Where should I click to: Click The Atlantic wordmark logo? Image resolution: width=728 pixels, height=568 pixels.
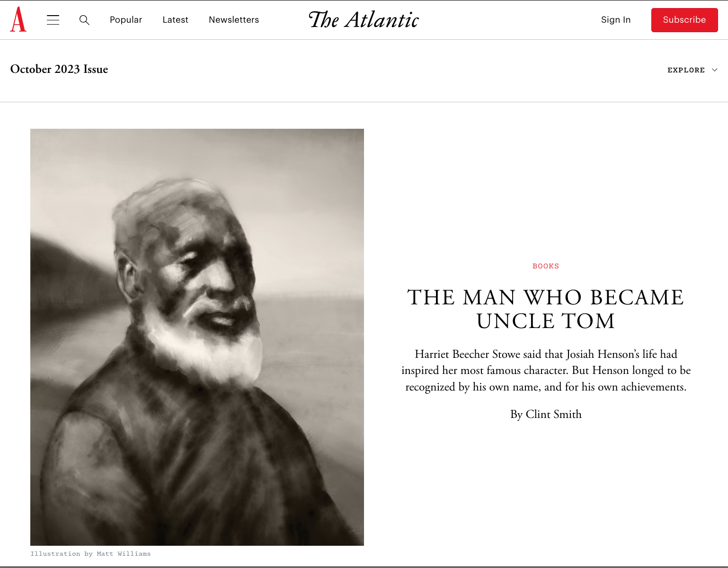pos(364,20)
